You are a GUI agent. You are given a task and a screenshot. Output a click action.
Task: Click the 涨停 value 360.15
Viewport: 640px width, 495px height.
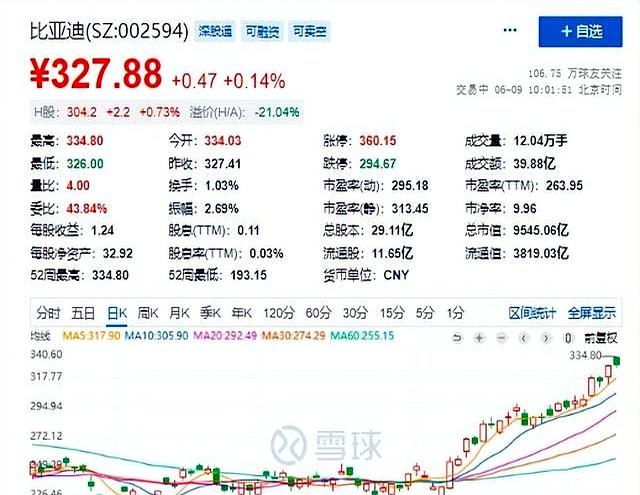point(378,141)
